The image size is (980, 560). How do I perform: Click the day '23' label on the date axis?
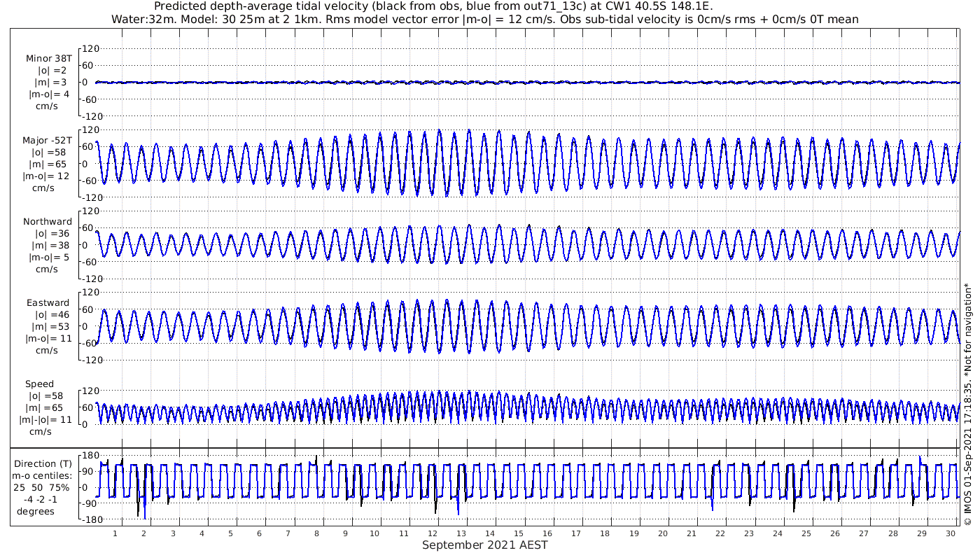(748, 533)
